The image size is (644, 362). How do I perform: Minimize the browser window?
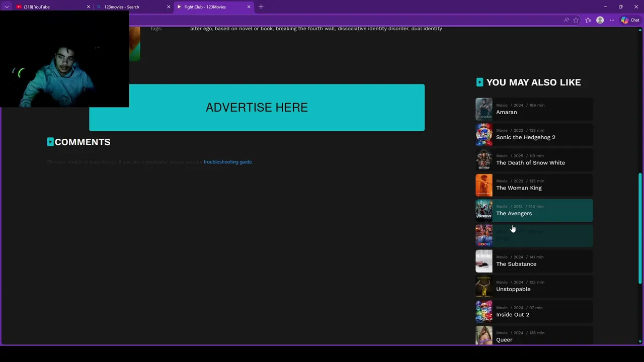[x=605, y=7]
